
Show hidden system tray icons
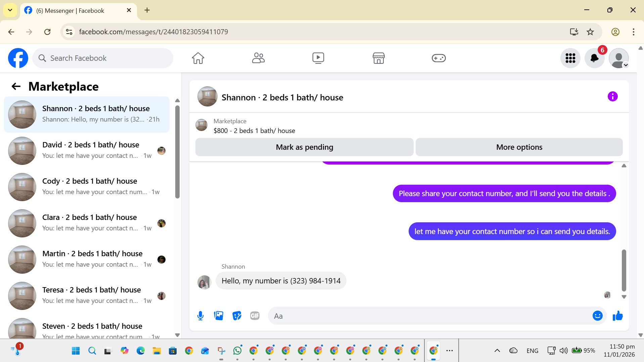tap(497, 351)
